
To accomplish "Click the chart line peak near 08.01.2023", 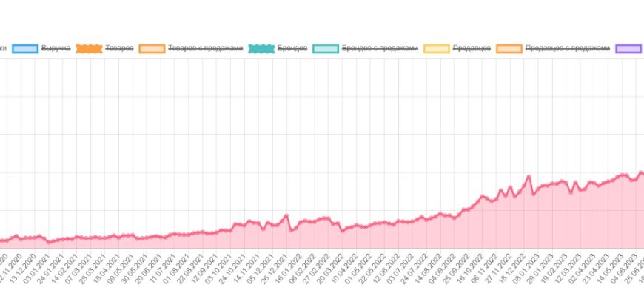I will pos(529,176).
